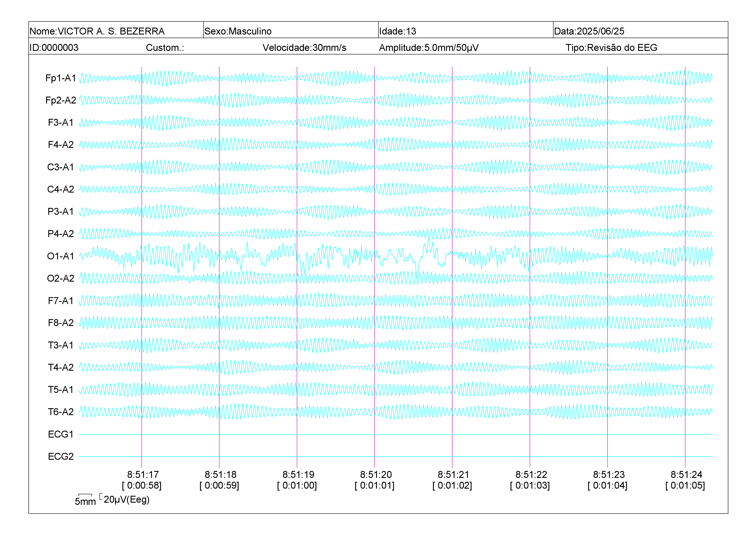Select the T5-A1 channel label

61,390
